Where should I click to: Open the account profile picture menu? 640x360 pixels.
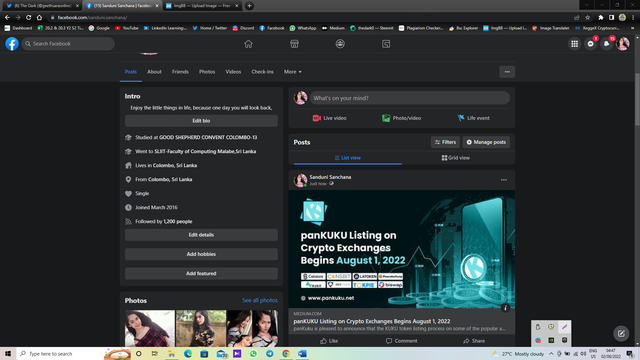click(x=622, y=44)
